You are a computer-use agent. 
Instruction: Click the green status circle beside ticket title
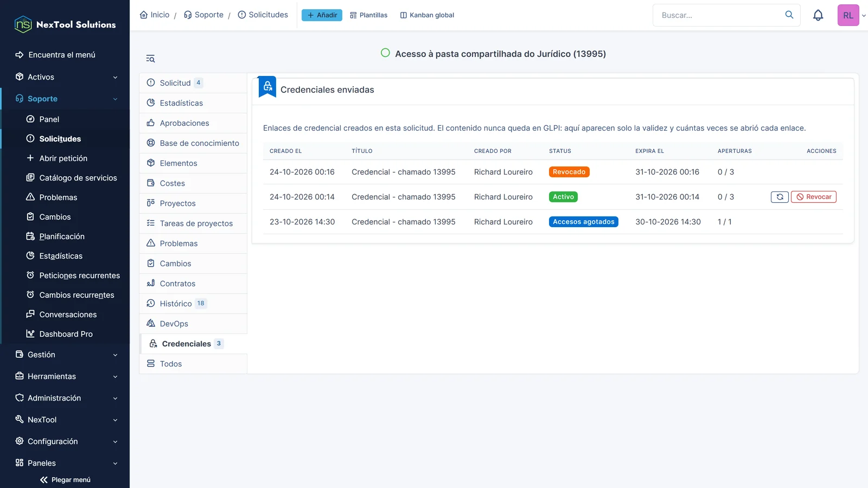(x=385, y=53)
